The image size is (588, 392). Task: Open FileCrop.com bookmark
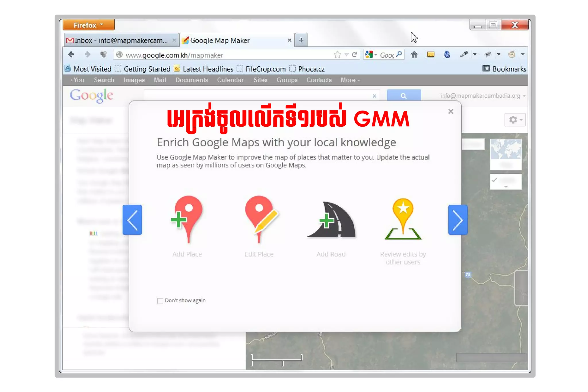pyautogui.click(x=261, y=69)
